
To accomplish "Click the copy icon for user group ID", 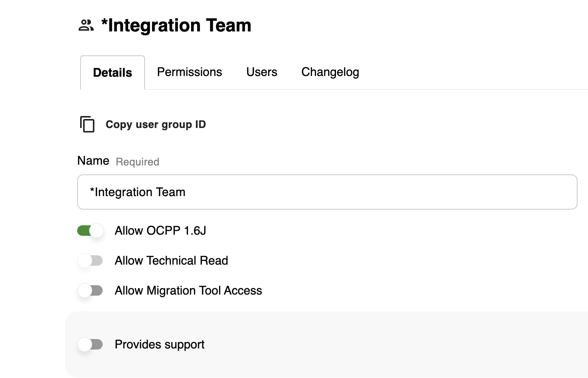I will pyautogui.click(x=87, y=124).
